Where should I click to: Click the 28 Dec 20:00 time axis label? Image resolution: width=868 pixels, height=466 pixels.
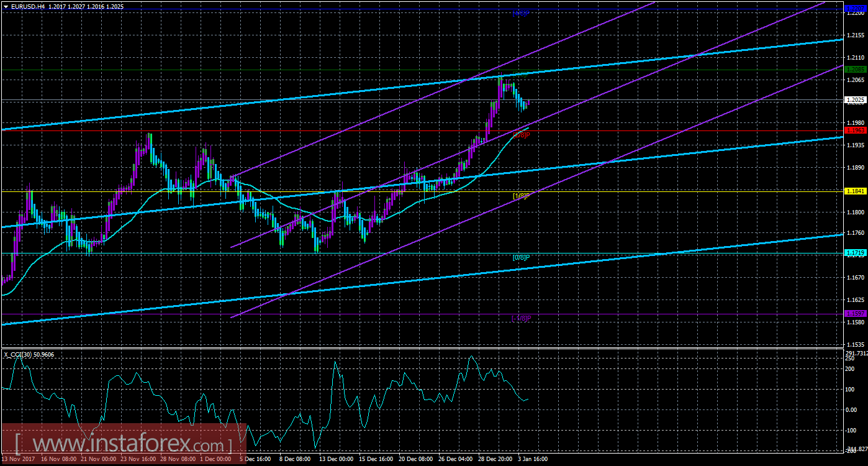[x=495, y=459]
